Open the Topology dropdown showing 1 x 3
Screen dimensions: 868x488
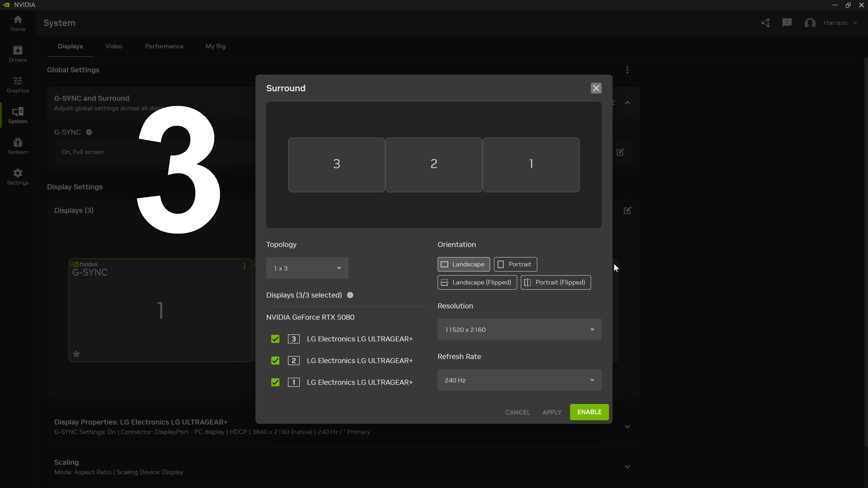[307, 268]
